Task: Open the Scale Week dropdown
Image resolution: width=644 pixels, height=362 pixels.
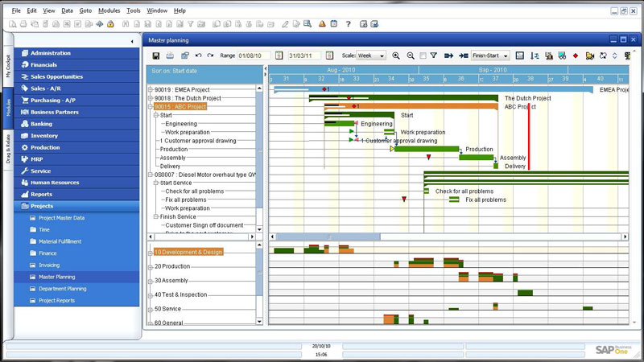Action: pyautogui.click(x=371, y=56)
